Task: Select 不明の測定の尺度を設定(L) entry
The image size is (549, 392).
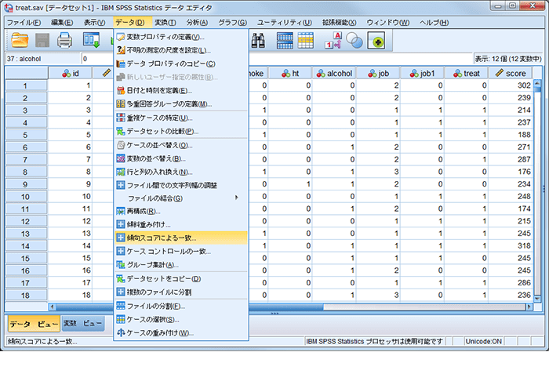Action: pos(181,50)
